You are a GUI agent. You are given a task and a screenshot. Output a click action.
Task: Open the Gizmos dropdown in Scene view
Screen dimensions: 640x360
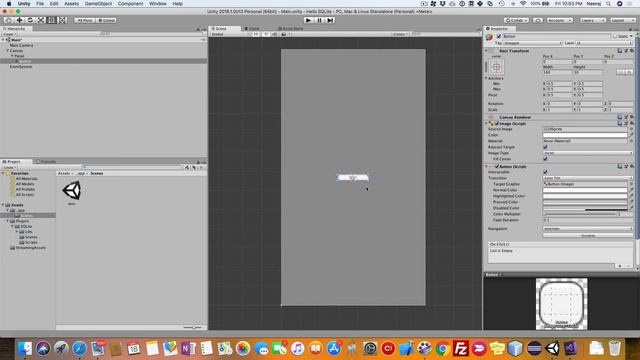[400, 34]
